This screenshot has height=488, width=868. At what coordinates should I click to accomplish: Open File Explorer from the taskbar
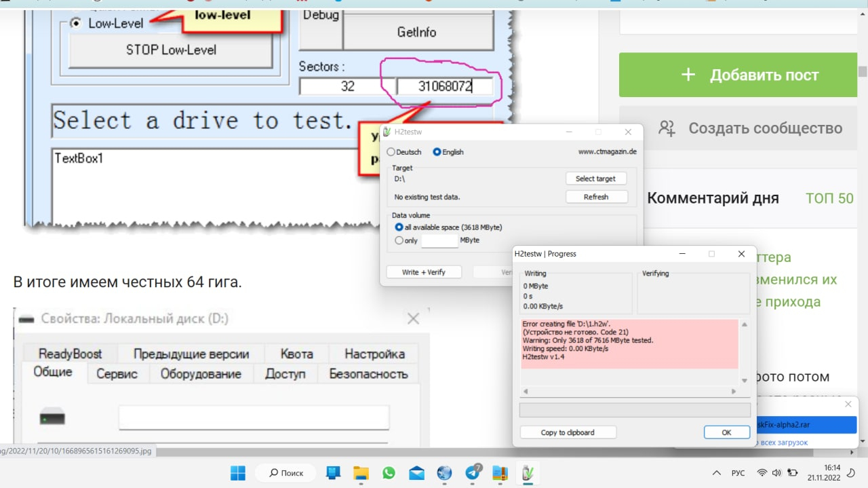click(361, 473)
